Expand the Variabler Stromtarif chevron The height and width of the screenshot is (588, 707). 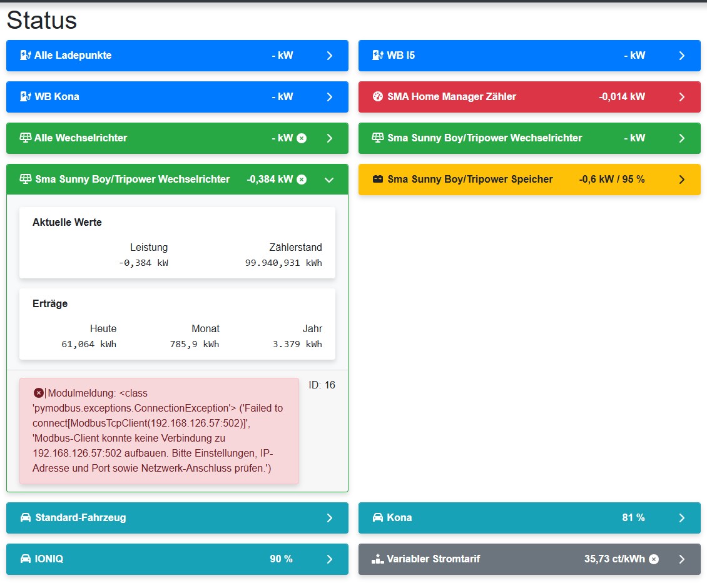682,559
